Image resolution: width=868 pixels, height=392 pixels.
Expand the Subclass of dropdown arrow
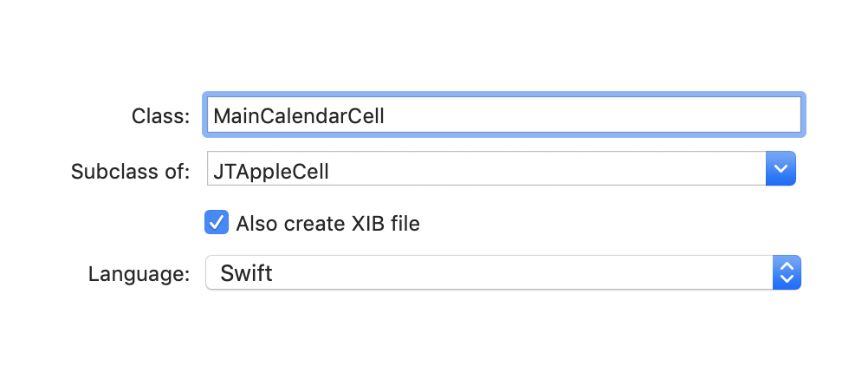[781, 169]
